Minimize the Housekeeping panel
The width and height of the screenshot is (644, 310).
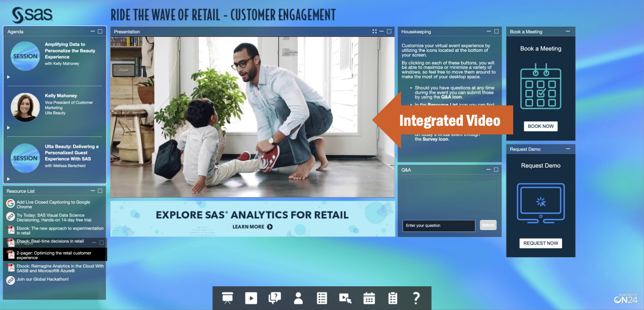(x=489, y=31)
